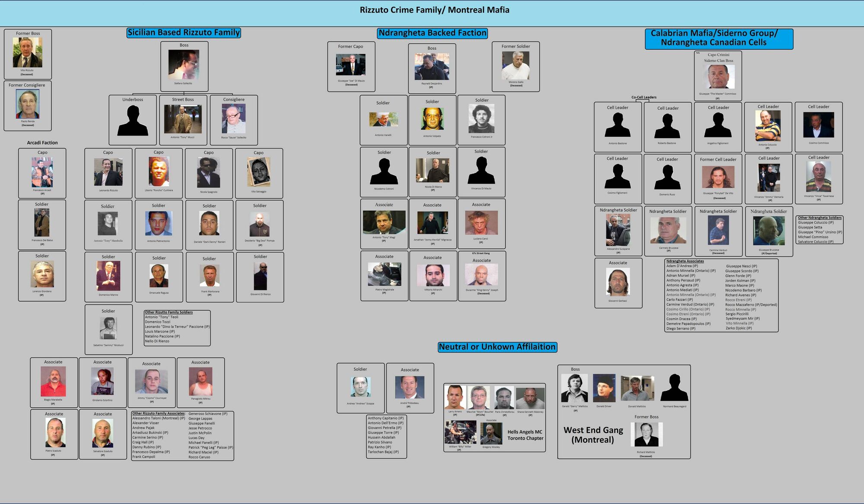
Task: Select Nicola Spagnolo's Capo photo
Action: pyautogui.click(x=209, y=172)
